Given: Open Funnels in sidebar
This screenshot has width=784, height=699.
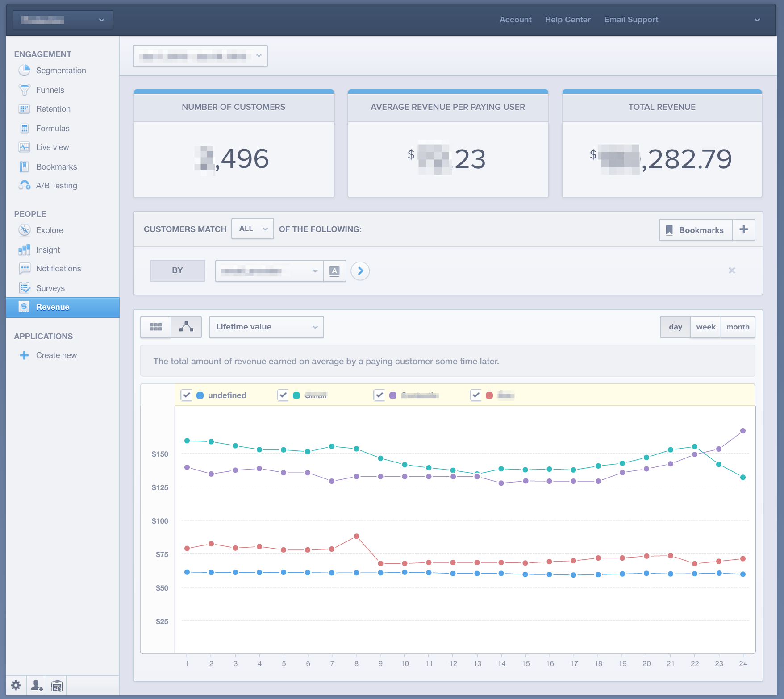Looking at the screenshot, I should click(x=50, y=90).
